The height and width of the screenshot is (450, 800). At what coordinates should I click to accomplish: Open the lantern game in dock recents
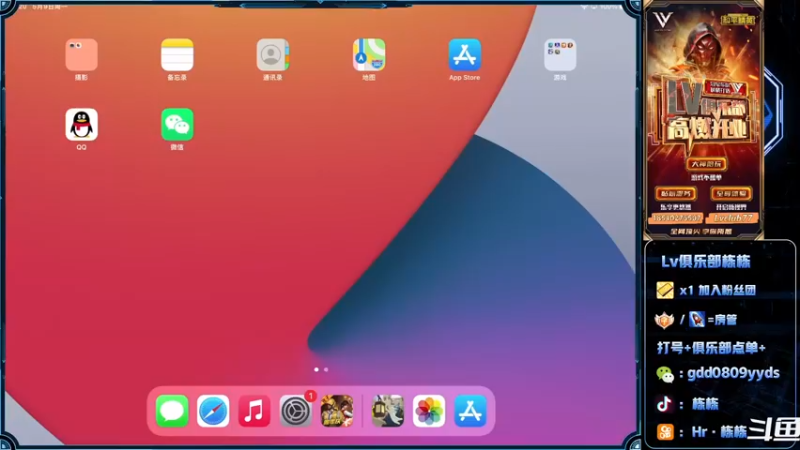388,411
